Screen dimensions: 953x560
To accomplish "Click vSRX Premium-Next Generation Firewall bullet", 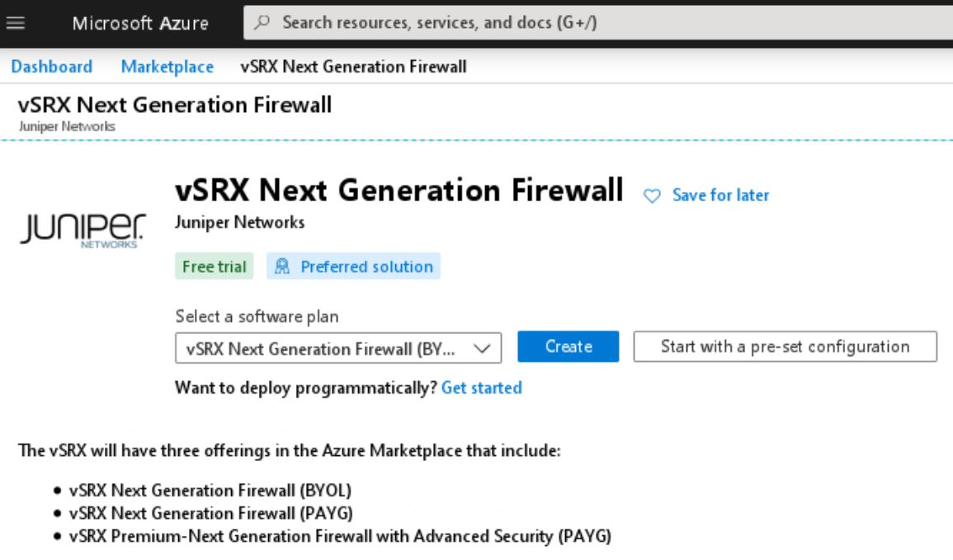I will point(340,536).
